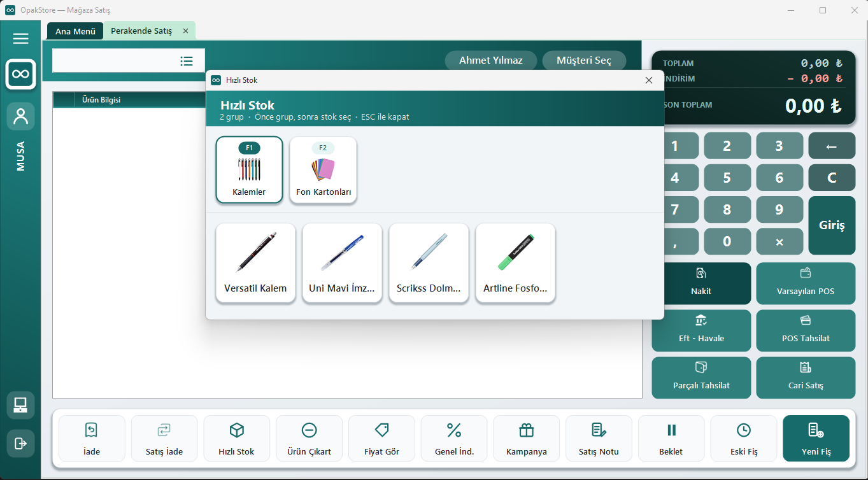Image resolution: width=868 pixels, height=480 pixels.
Task: Add a Satış Notu note
Action: 599,439
